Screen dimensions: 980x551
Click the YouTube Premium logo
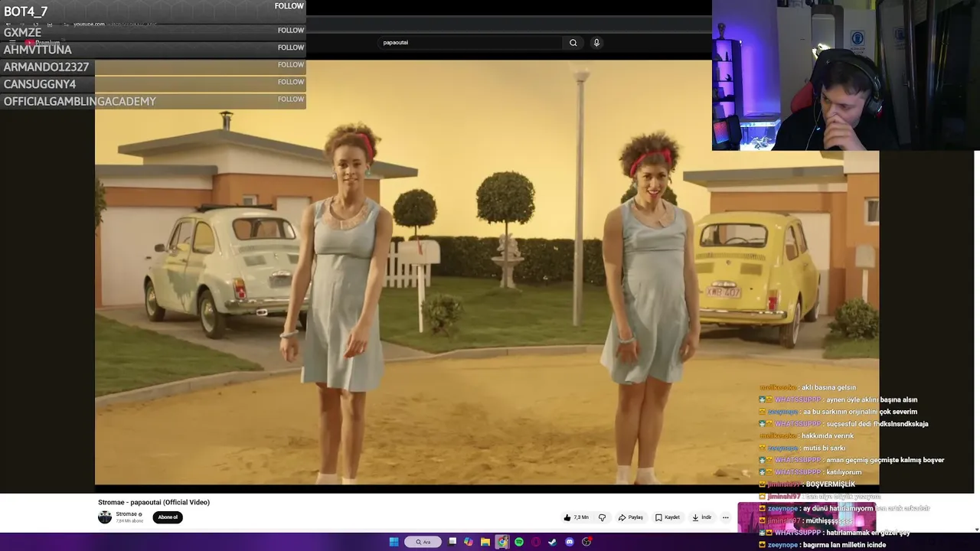click(x=42, y=43)
